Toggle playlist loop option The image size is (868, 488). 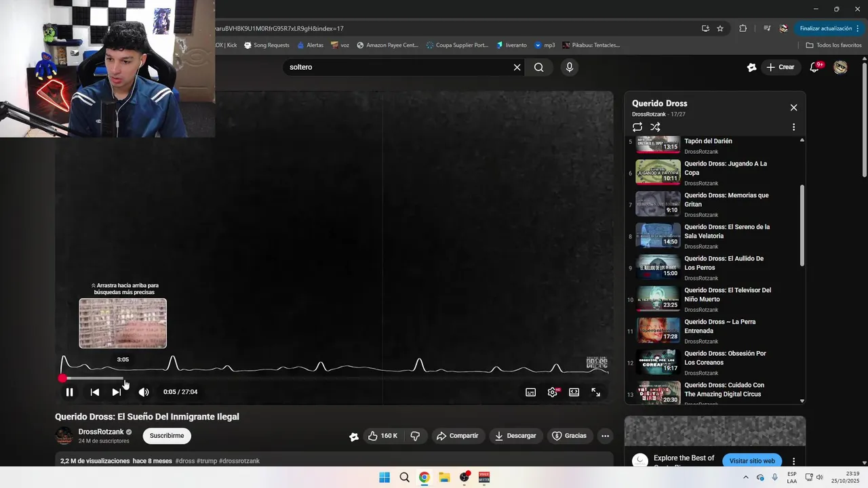[x=637, y=127]
